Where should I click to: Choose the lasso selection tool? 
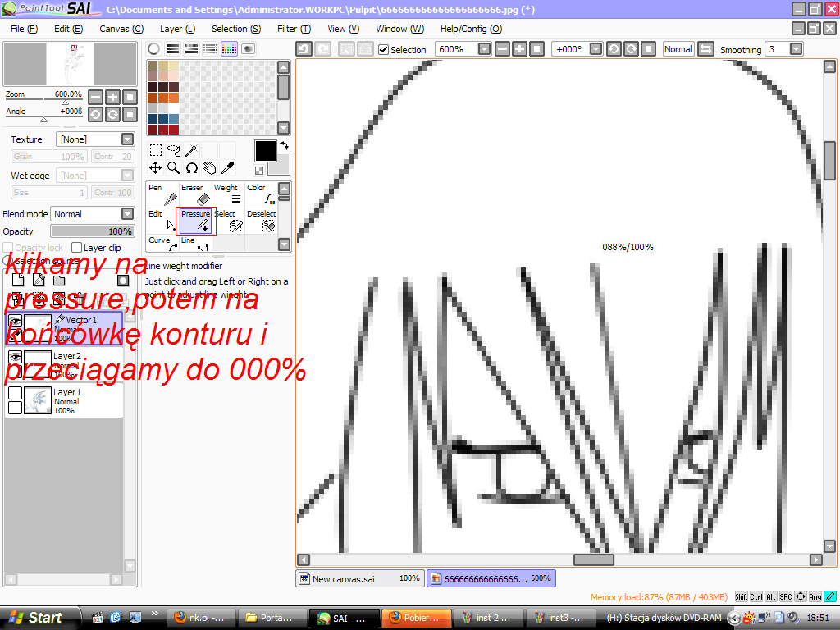(174, 150)
